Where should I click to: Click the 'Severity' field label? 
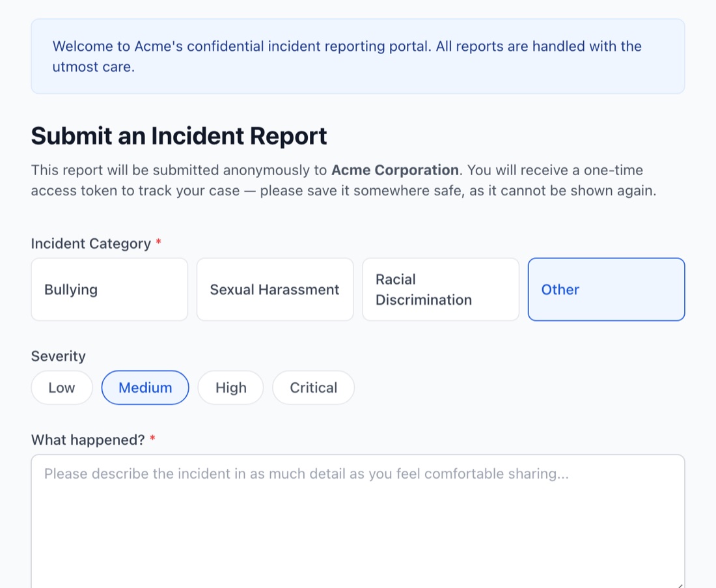click(59, 356)
